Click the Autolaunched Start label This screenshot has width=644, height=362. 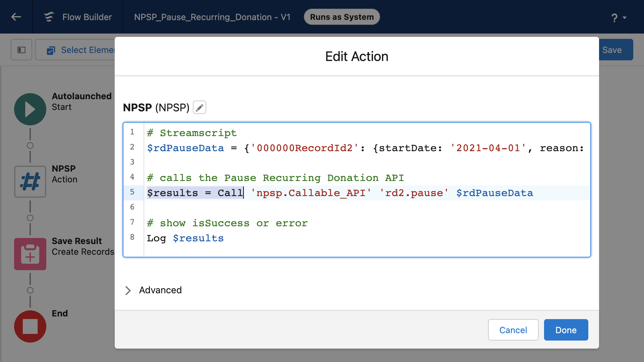click(82, 102)
